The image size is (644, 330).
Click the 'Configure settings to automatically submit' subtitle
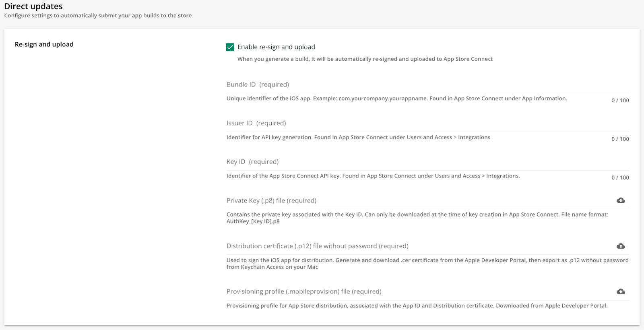pyautogui.click(x=98, y=16)
